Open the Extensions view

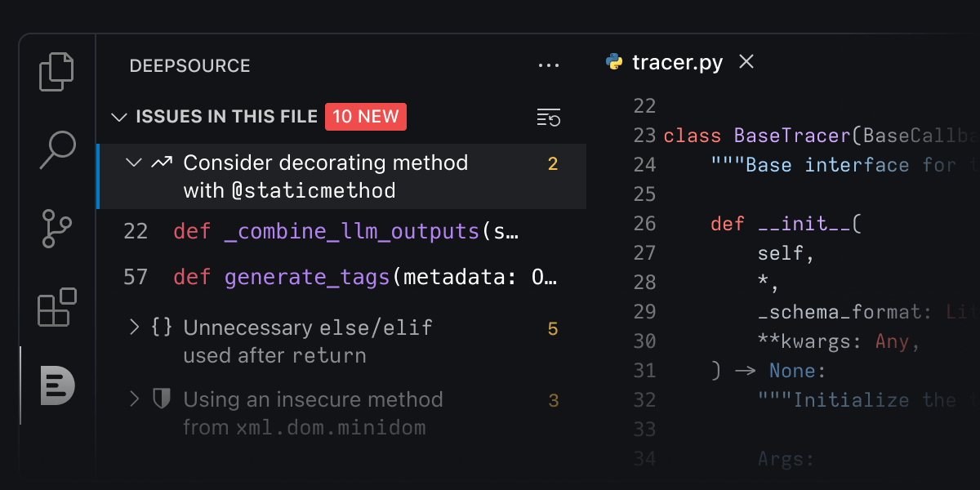coord(56,309)
